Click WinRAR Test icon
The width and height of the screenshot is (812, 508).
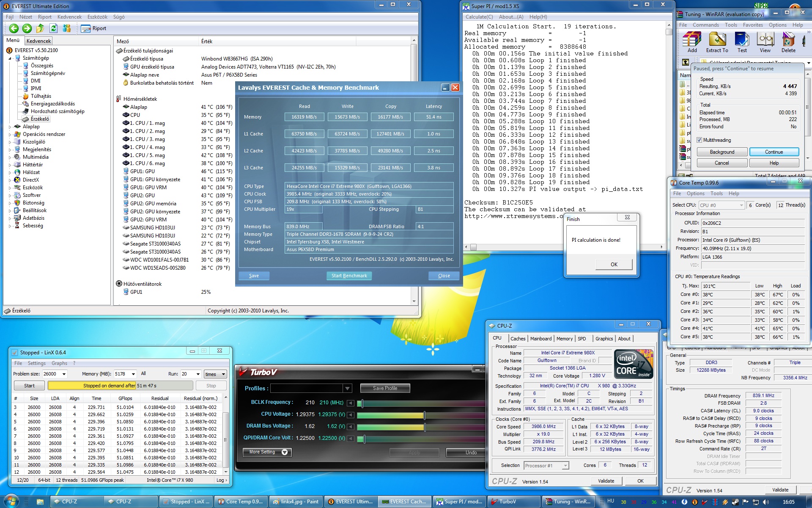point(742,43)
